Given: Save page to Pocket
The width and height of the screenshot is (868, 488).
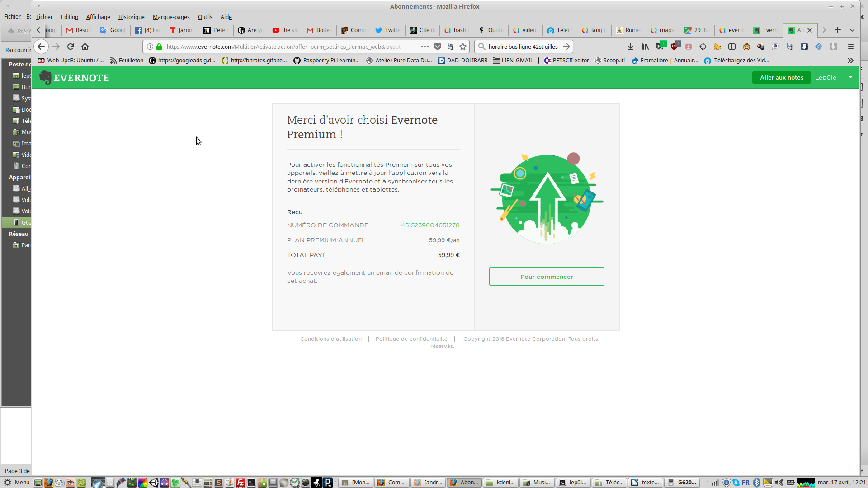Looking at the screenshot, I should click(x=438, y=47).
